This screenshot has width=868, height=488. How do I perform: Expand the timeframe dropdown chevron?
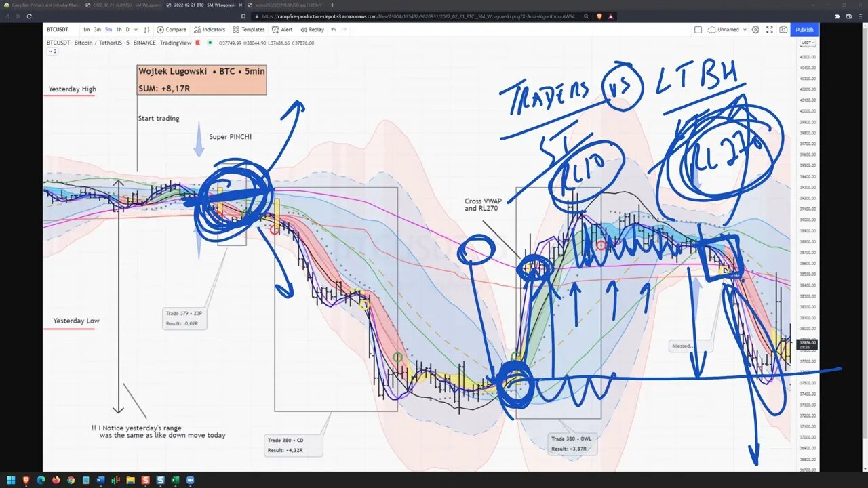(x=136, y=30)
